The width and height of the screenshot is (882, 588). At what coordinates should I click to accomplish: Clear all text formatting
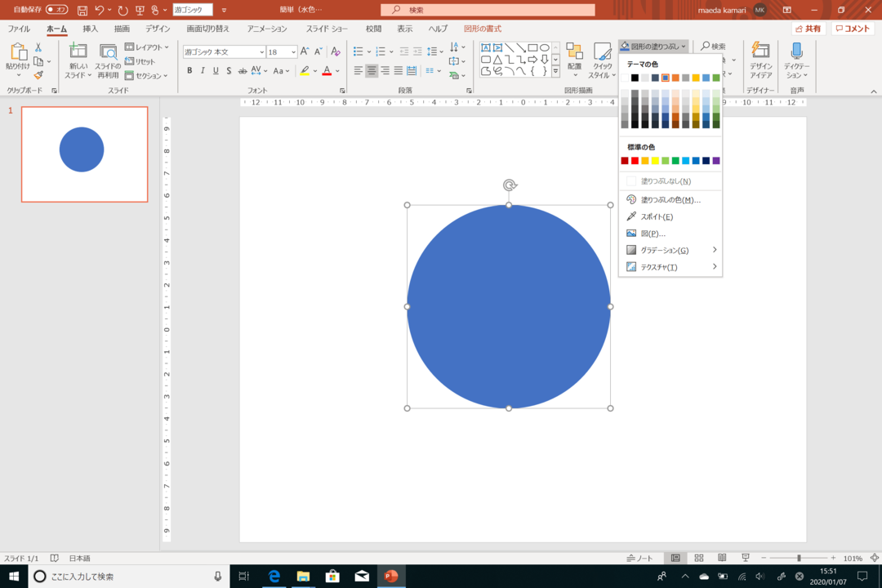(336, 51)
